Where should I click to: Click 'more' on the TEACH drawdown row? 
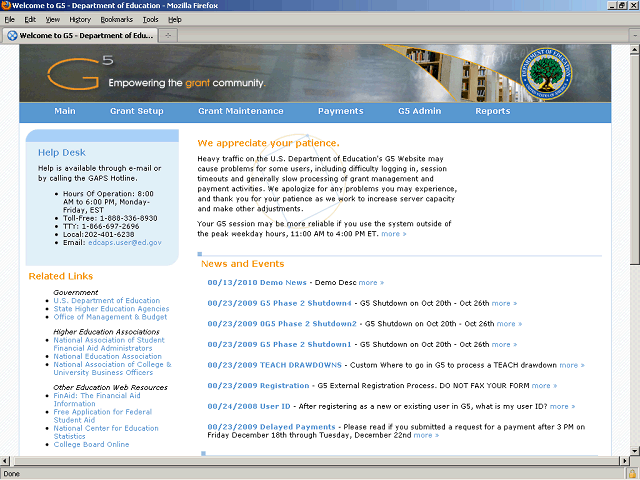click(x=572, y=365)
